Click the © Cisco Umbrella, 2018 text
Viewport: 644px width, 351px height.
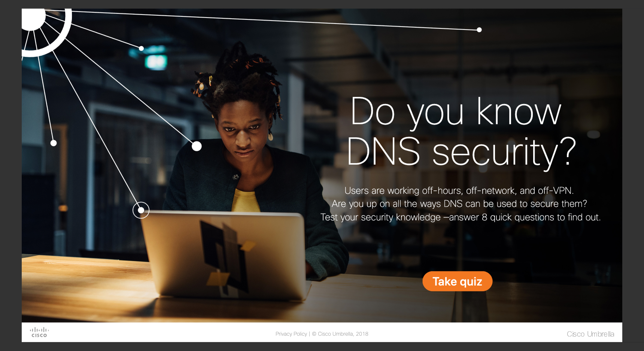click(x=340, y=334)
